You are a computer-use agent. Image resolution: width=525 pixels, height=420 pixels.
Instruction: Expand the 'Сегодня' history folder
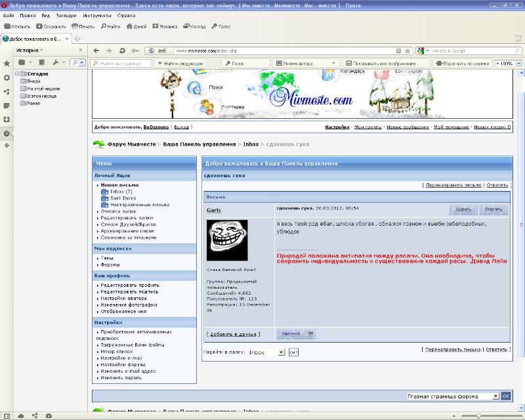pyautogui.click(x=17, y=73)
